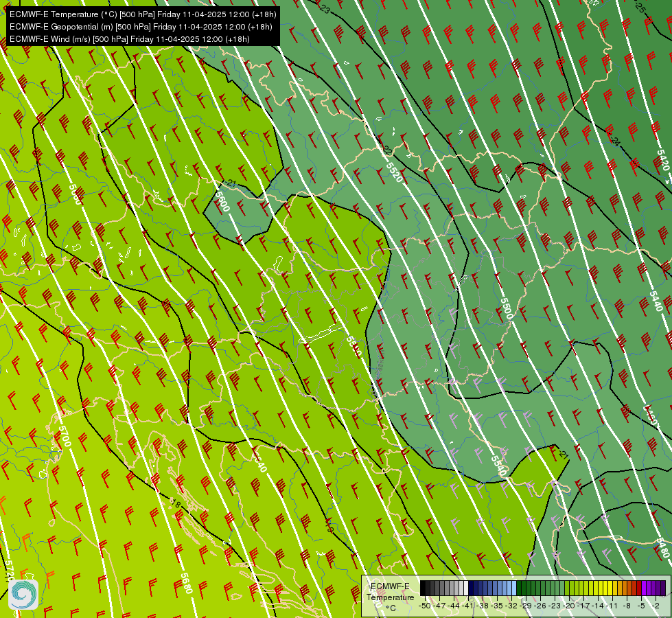Select the red swatch left of purple in legend

click(x=639, y=588)
